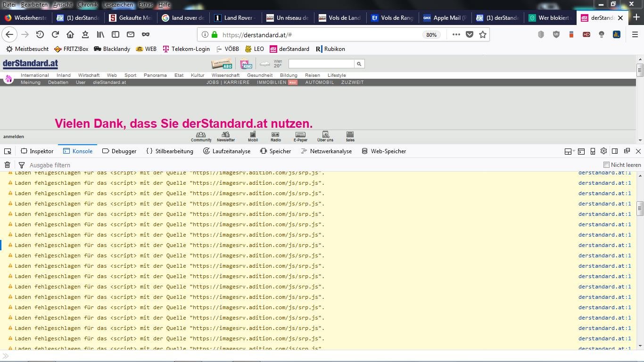Clear console output with trash icon

(8, 165)
